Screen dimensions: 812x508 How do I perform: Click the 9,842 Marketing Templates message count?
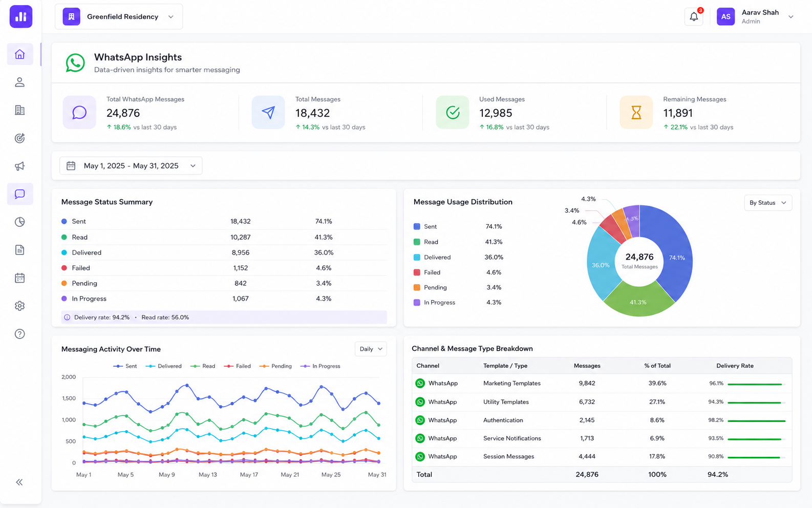click(x=587, y=383)
